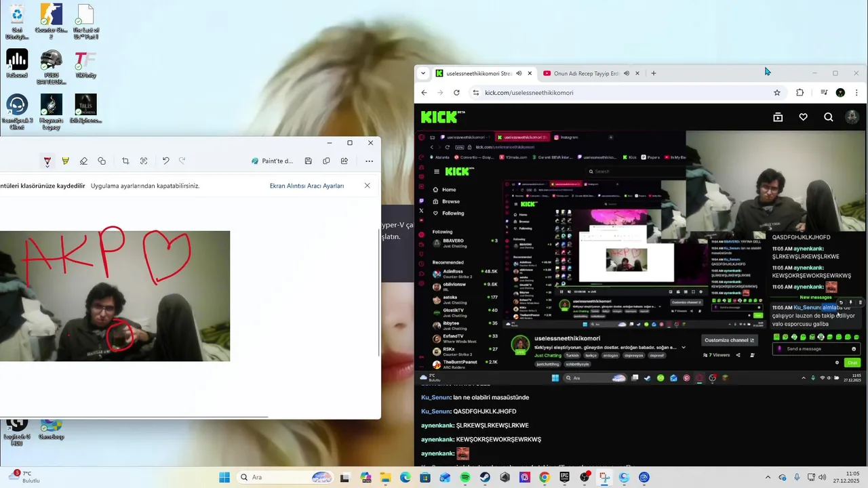
Task: Mute the YouTube tab audio icon
Action: tap(627, 73)
